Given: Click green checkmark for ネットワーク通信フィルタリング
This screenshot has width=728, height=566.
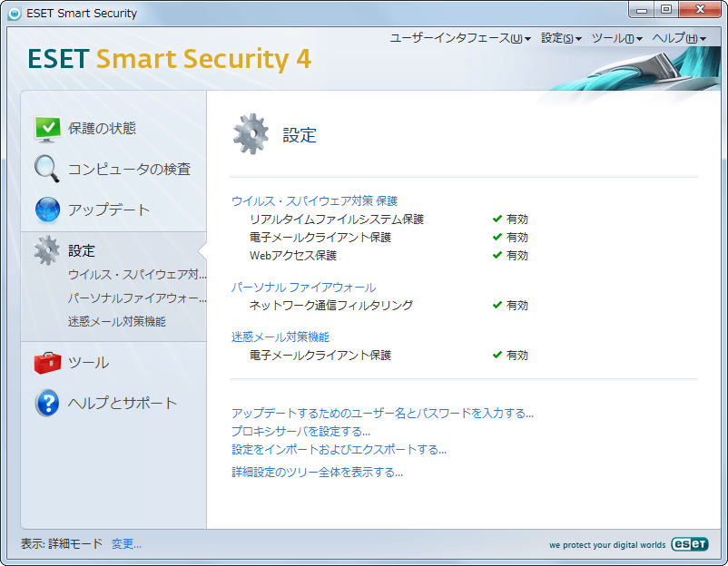Looking at the screenshot, I should (x=497, y=305).
